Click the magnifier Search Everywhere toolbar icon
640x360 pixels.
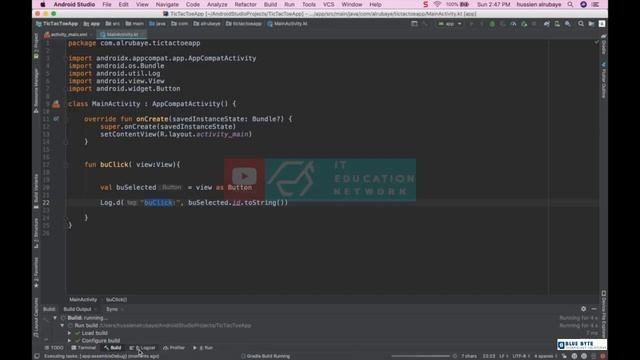(x=580, y=24)
